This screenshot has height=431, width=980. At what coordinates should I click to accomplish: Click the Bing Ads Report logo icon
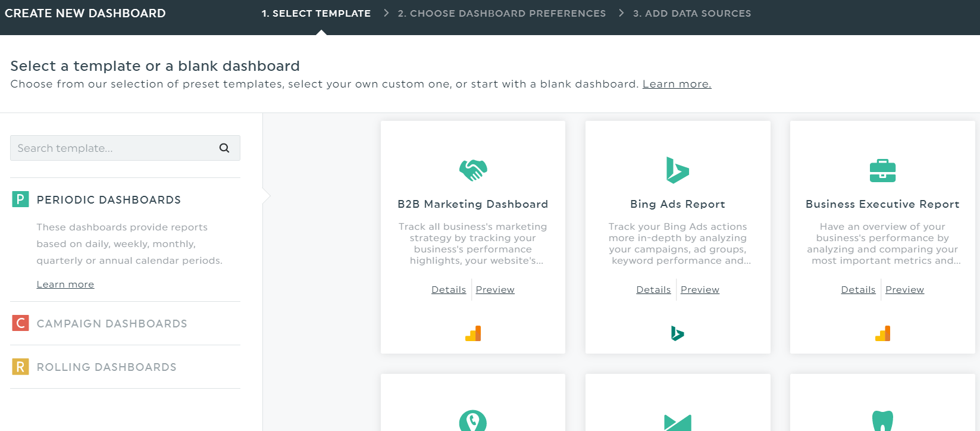click(678, 170)
